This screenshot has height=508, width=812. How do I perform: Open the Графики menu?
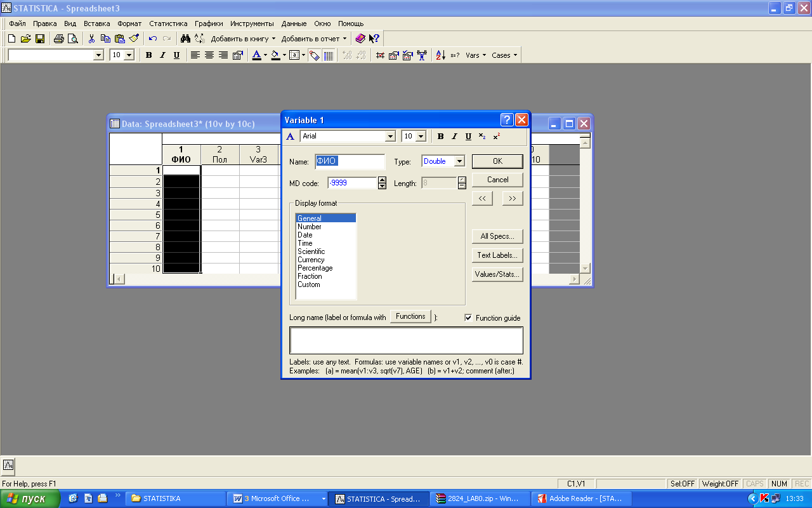pyautogui.click(x=209, y=23)
